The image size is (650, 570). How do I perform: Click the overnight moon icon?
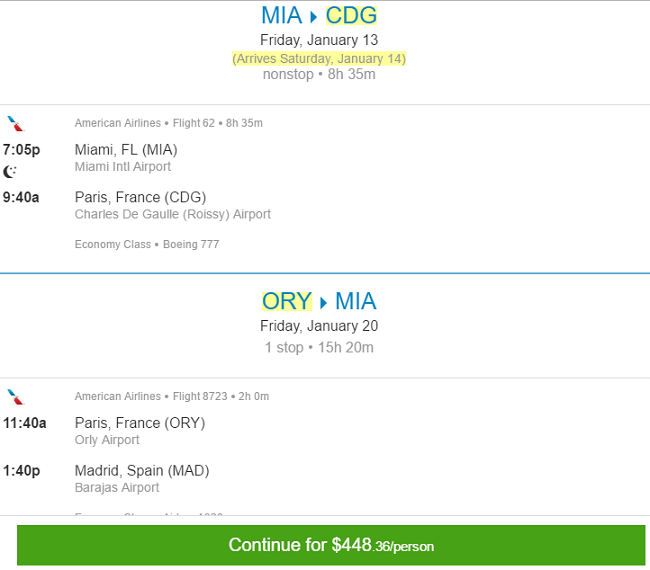click(10, 171)
